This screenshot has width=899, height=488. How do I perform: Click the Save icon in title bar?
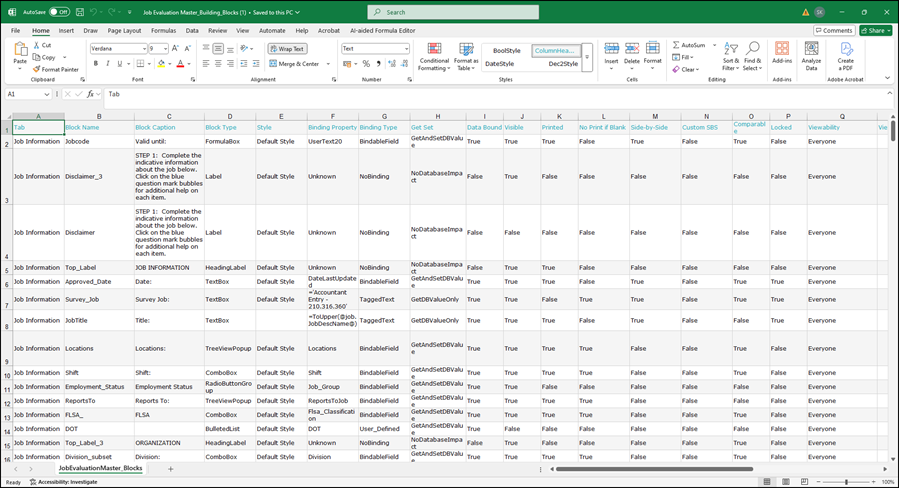pos(80,12)
